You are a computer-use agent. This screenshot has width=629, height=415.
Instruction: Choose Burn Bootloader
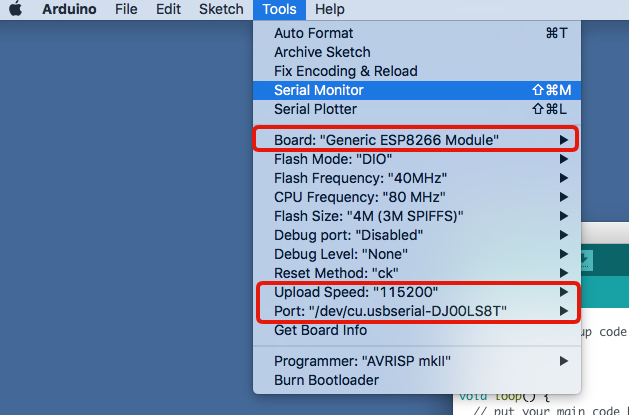coord(417,380)
